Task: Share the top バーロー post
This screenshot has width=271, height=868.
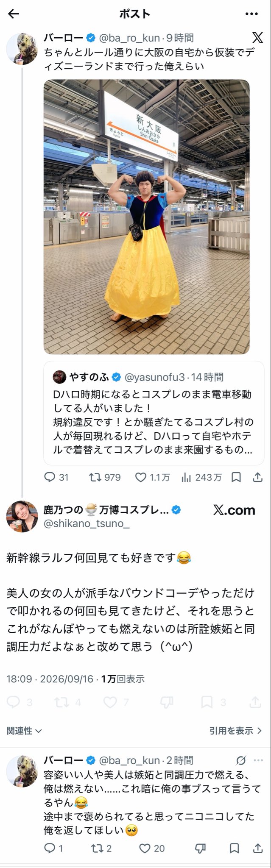Action: coord(257,477)
